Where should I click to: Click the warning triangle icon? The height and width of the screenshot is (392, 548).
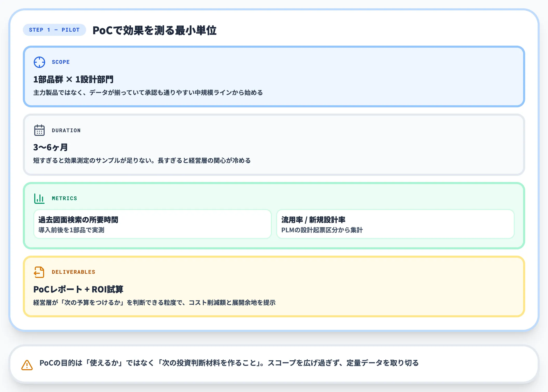coord(27,365)
